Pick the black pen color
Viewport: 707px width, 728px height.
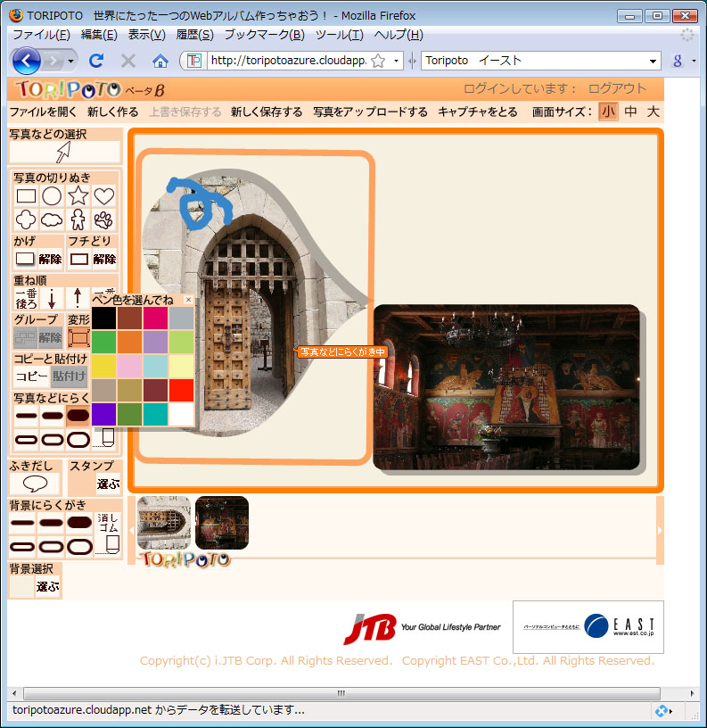104,318
